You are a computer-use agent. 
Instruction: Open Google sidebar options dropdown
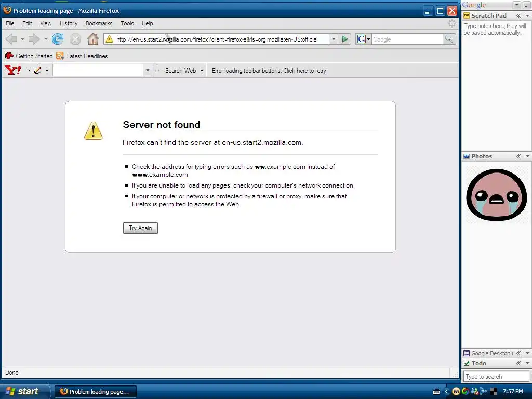pos(517,5)
